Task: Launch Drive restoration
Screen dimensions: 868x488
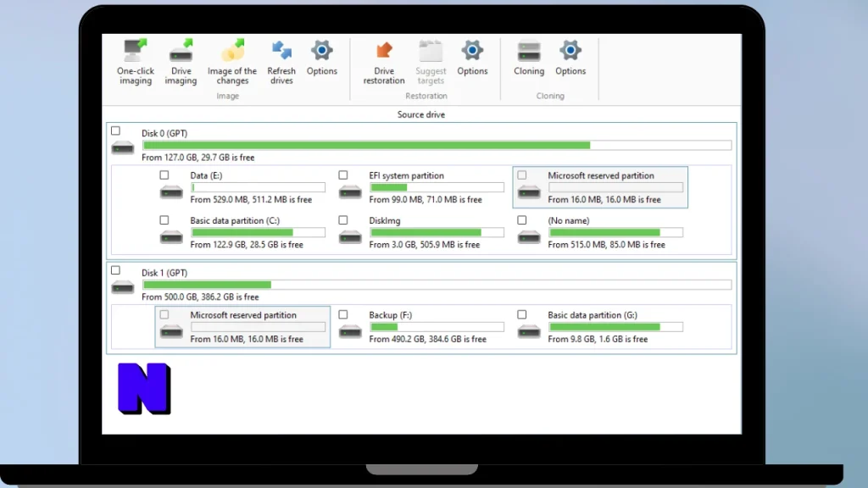Action: coord(384,62)
